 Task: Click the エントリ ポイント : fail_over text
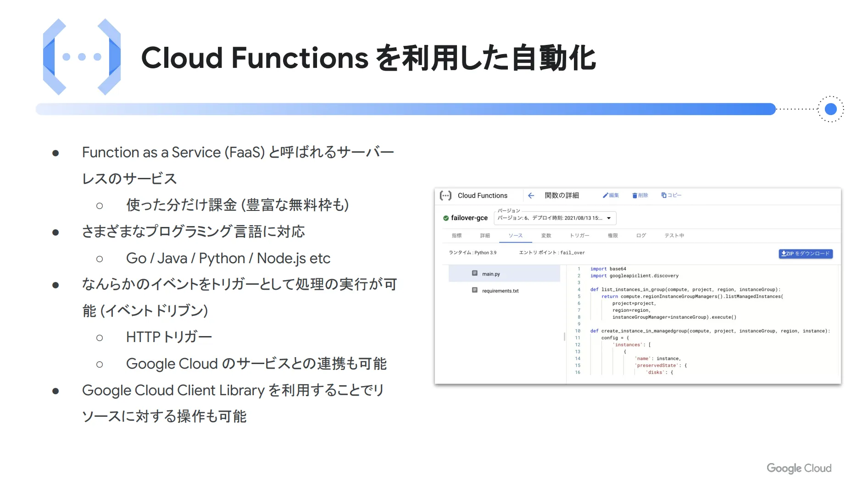(x=551, y=253)
